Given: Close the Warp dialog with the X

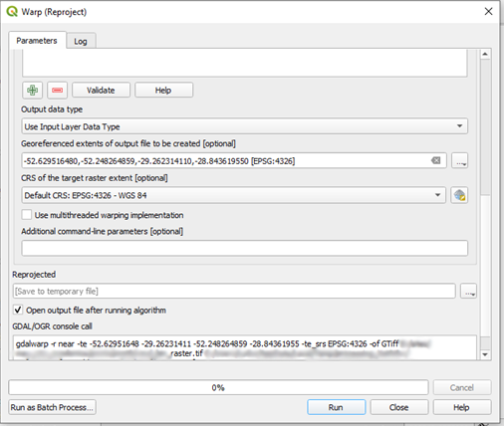Looking at the screenshot, I should pos(488,12).
